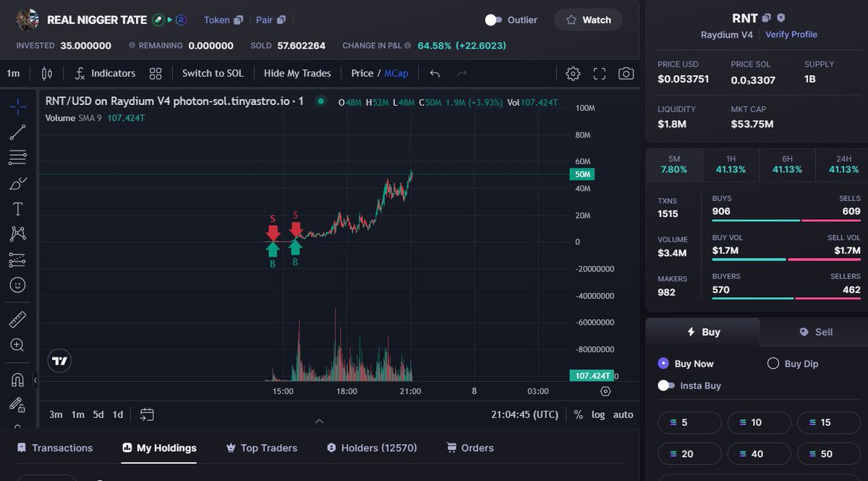Open the 1m interval dropdown

[13, 73]
